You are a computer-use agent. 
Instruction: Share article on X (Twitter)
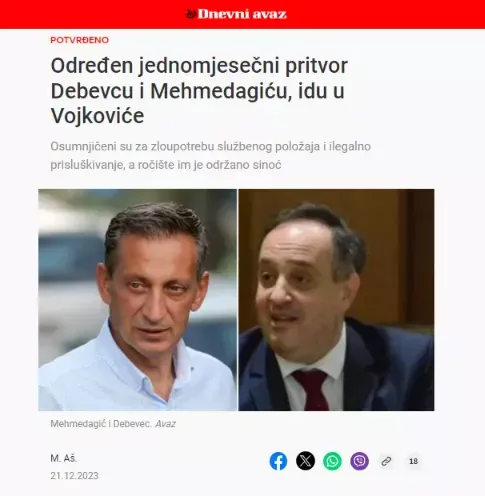305,461
